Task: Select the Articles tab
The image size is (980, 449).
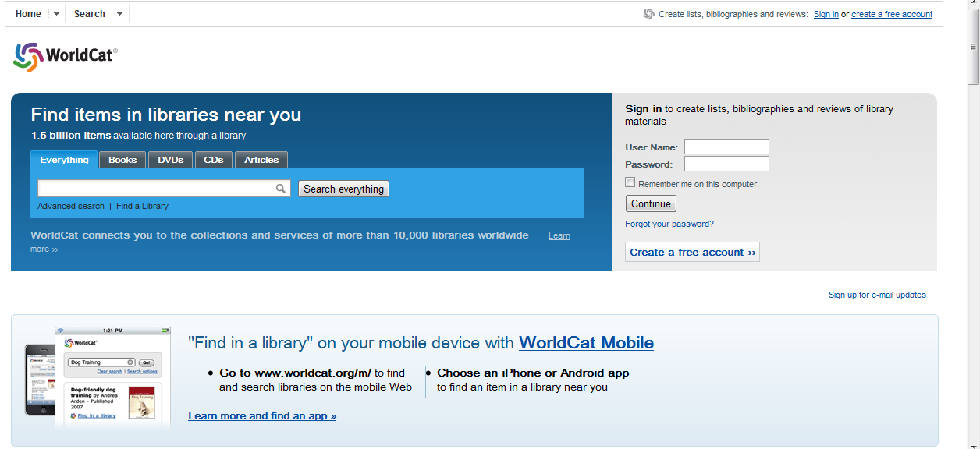Action: click(261, 160)
